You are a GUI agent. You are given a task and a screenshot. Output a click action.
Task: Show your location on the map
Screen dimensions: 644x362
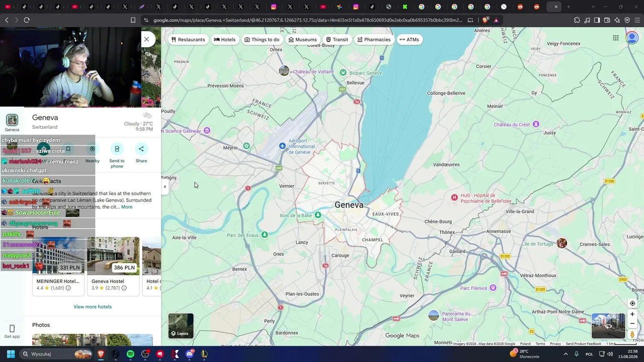[632, 303]
